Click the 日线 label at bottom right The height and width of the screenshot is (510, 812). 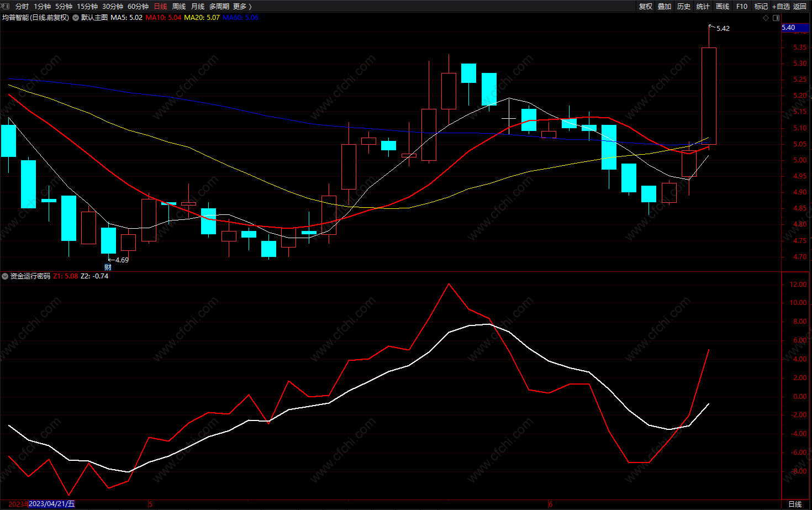(x=795, y=504)
